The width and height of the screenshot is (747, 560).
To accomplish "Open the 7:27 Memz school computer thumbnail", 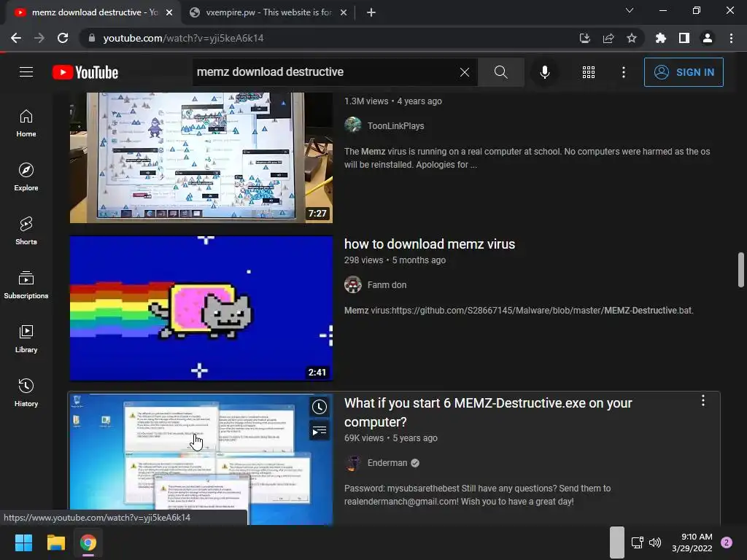I will [x=201, y=157].
